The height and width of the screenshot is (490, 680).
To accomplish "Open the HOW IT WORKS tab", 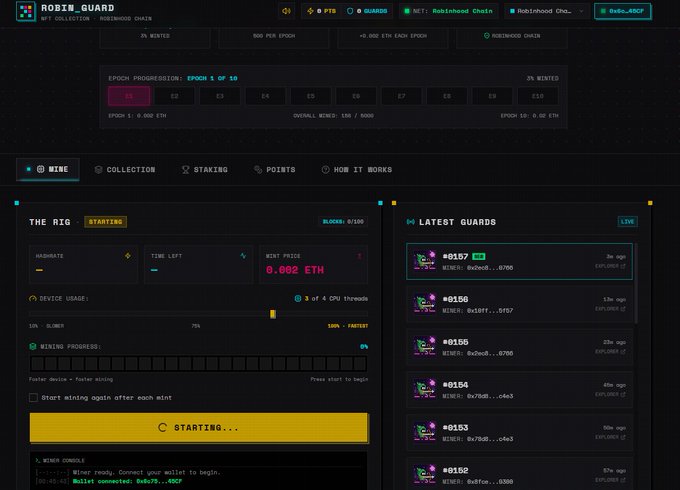I will click(356, 170).
